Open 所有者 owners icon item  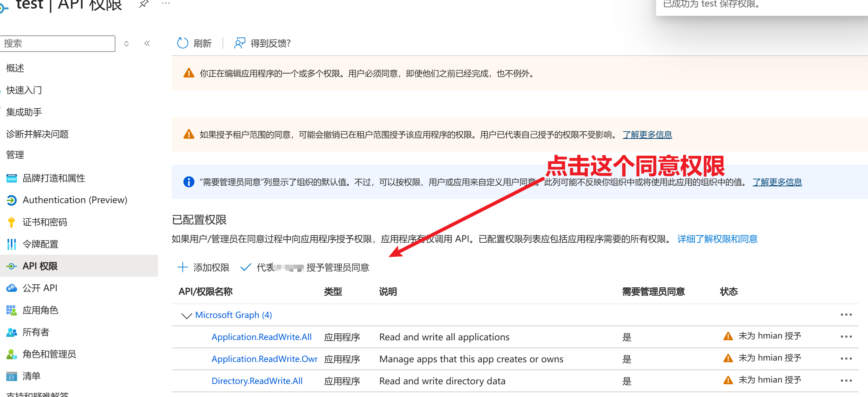[11, 332]
